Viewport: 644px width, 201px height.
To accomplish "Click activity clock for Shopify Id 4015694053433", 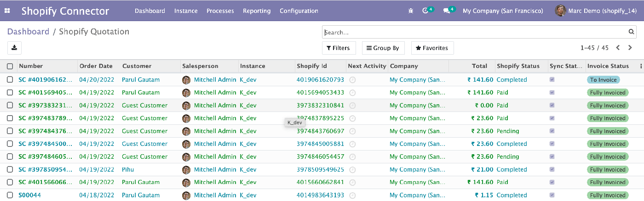I will click(352, 93).
